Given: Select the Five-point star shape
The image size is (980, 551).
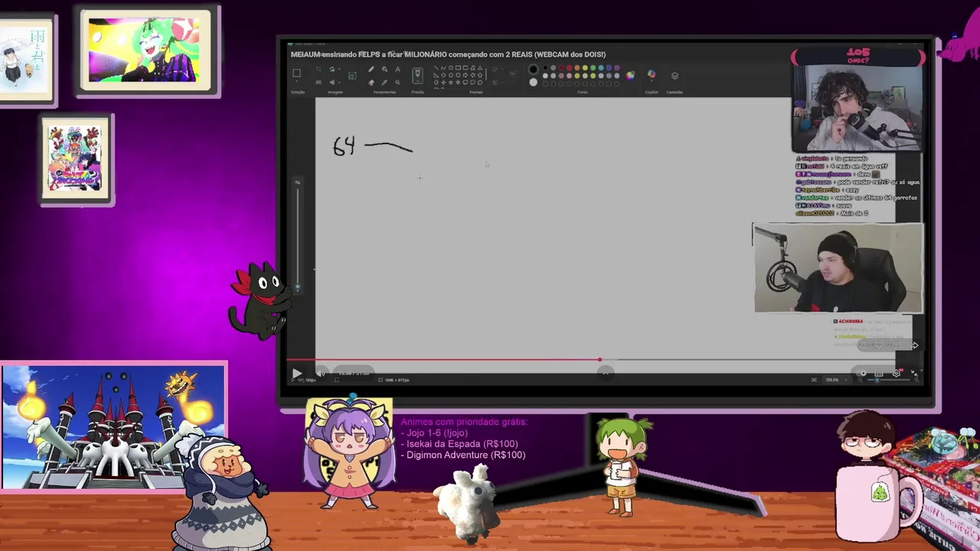Looking at the screenshot, I should pyautogui.click(x=451, y=83).
